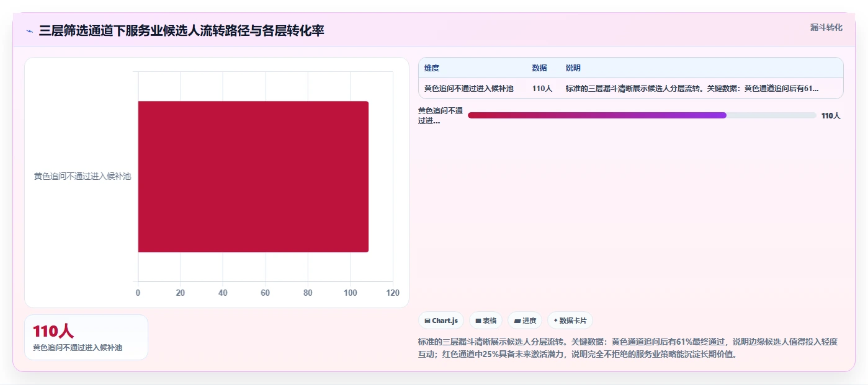Click the 110人 value beside the progress bar
This screenshot has width=868, height=385.
831,116
